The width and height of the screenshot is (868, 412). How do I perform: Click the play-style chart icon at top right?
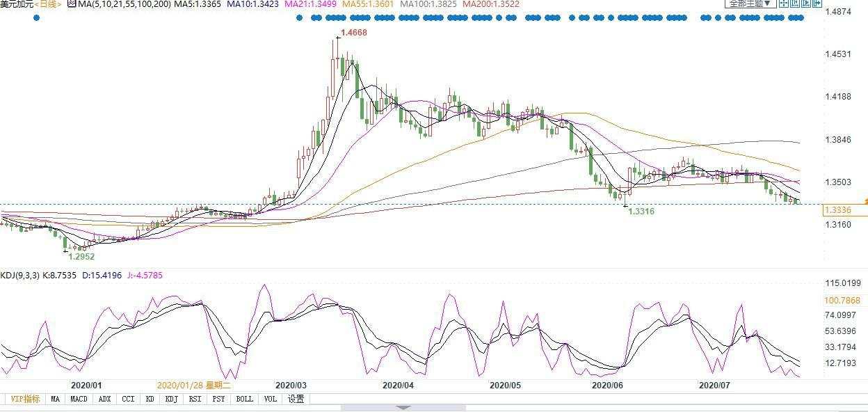tap(806, 3)
